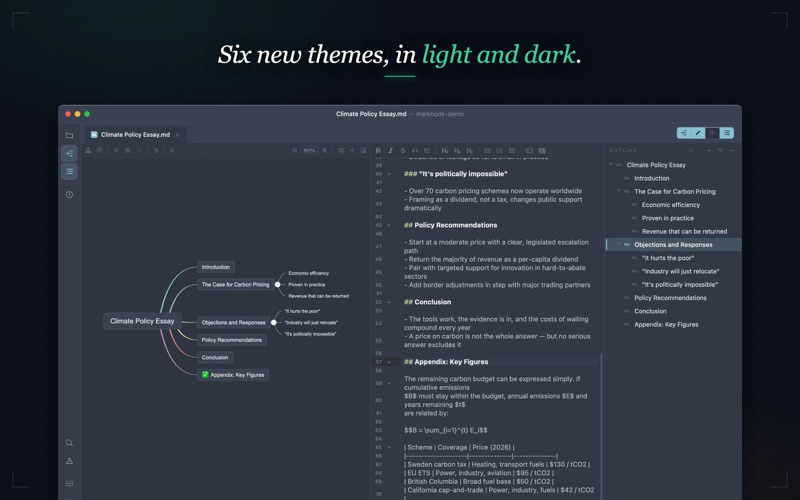
Task: Open the feedback speech bubble icon in sidebar
Action: click(69, 484)
